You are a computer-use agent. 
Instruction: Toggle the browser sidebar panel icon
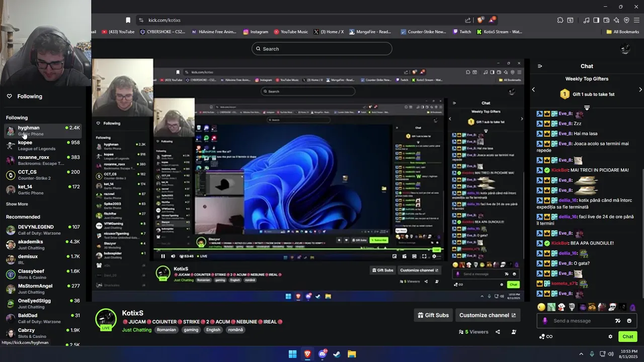point(596,20)
